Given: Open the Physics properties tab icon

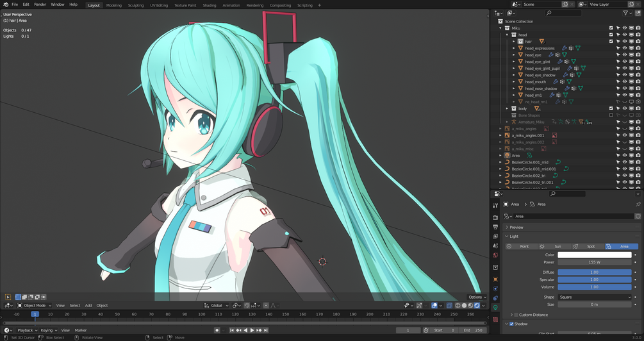Looking at the screenshot, I should (495, 289).
